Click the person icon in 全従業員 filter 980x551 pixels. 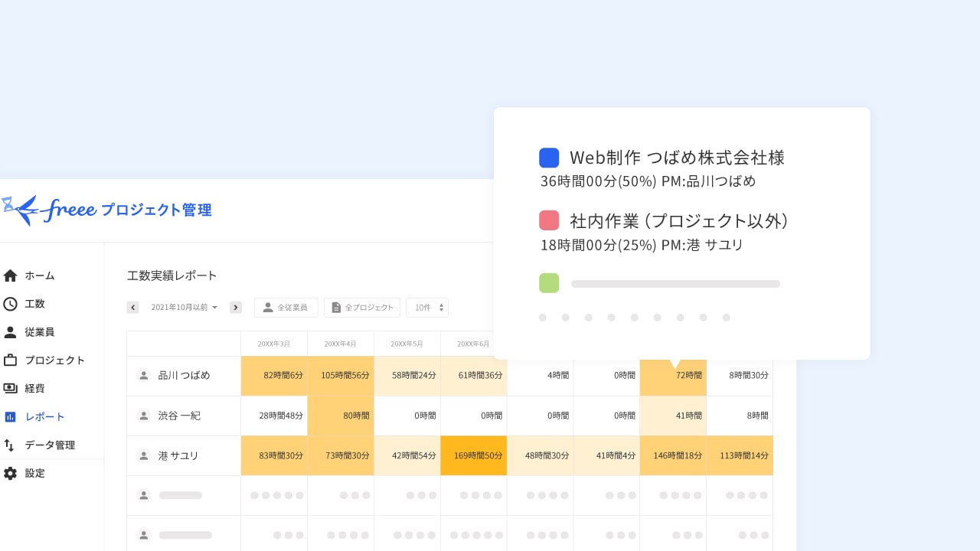coord(267,307)
